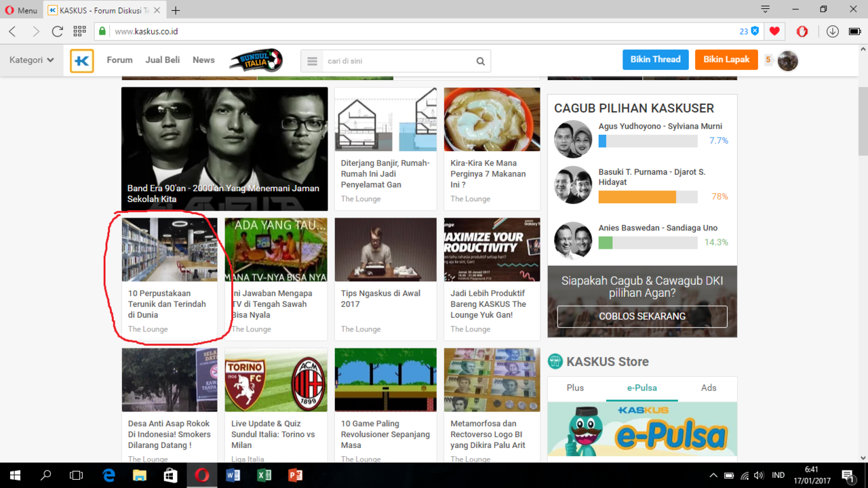
Task: Switch to the Plus store tab
Action: 575,388
